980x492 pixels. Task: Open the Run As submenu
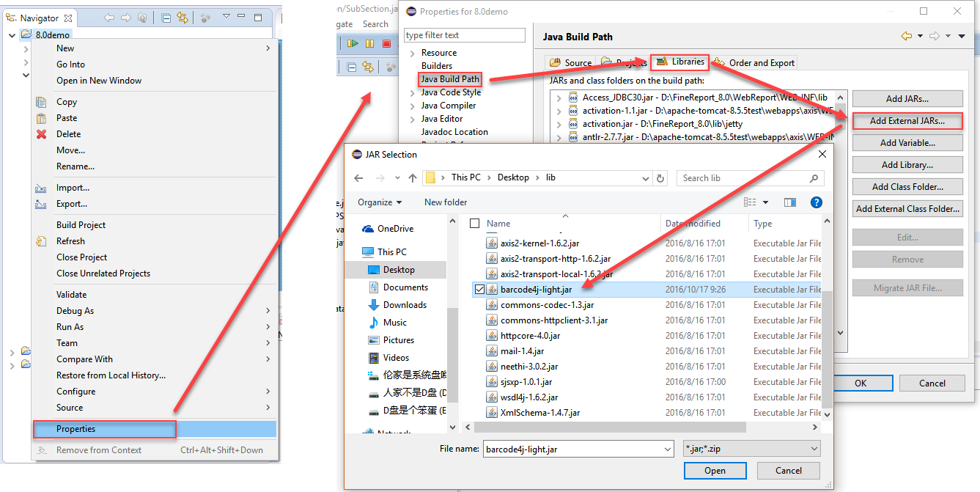click(x=154, y=327)
